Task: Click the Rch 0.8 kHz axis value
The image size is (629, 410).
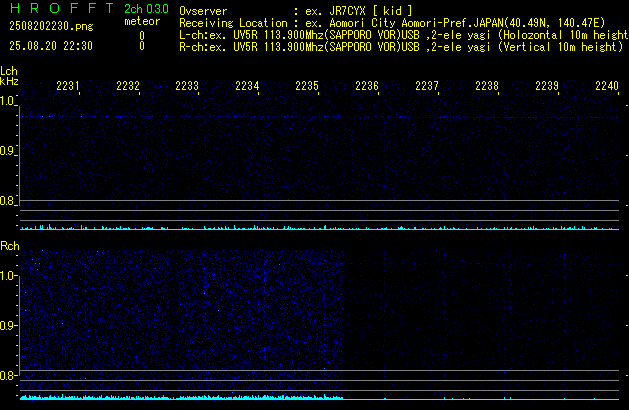Action: tap(7, 376)
